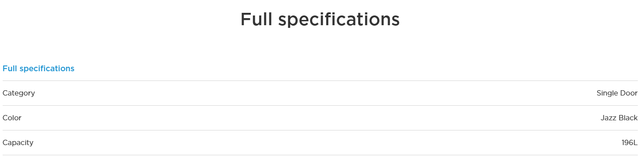Select the Category row label
This screenshot has width=644, height=161.
[19, 93]
